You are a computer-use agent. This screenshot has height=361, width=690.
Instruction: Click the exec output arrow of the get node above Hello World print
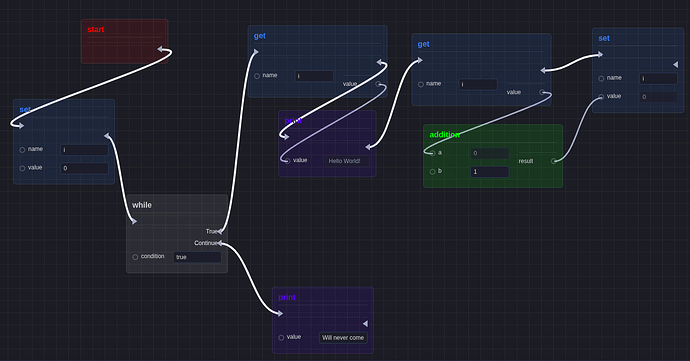(x=380, y=62)
